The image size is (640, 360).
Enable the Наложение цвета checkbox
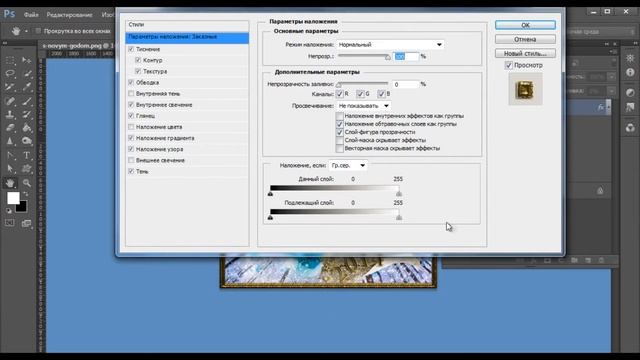tap(131, 127)
